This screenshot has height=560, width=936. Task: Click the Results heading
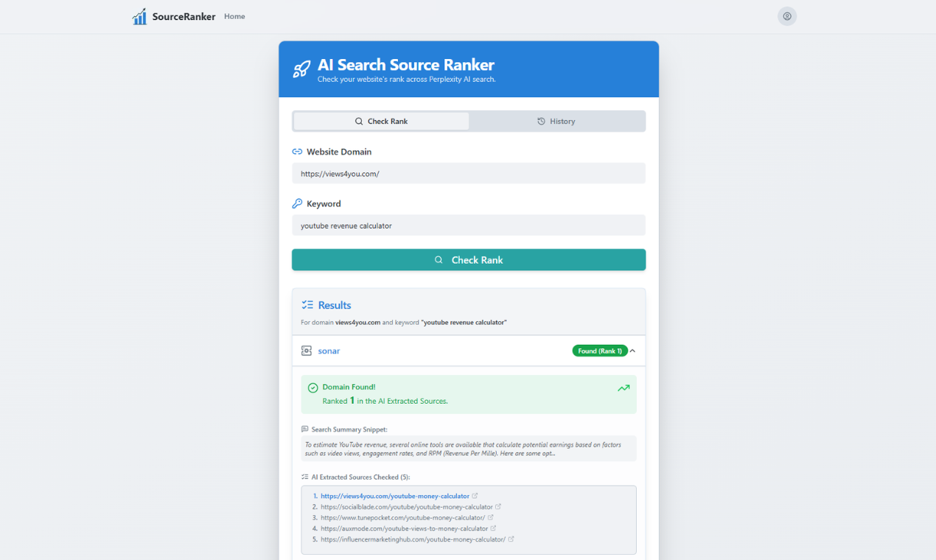pyautogui.click(x=335, y=305)
